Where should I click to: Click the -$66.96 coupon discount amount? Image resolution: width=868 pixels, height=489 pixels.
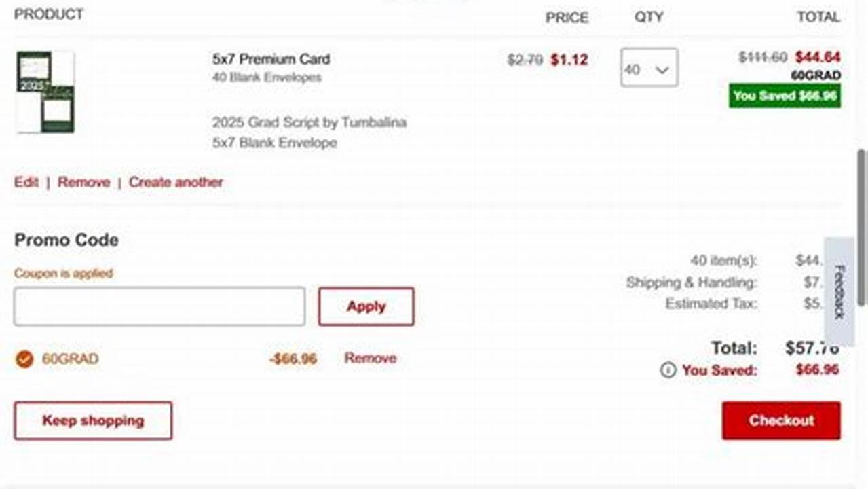click(292, 359)
